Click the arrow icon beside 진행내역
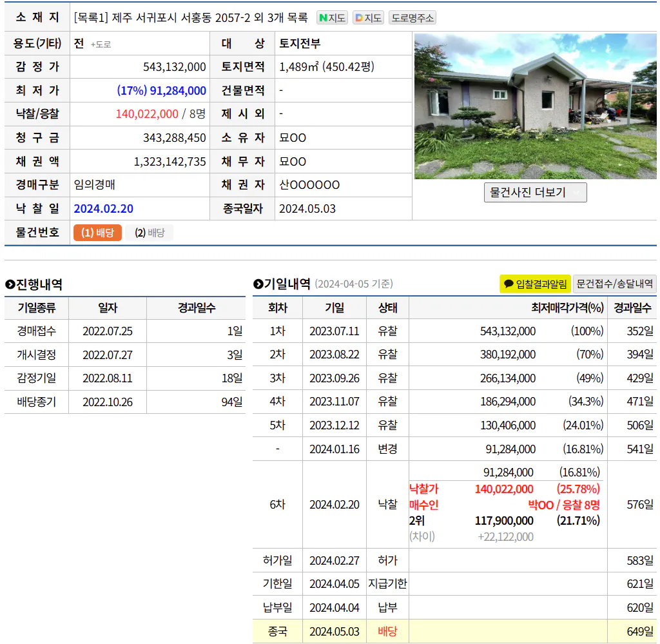The width and height of the screenshot is (660, 644). 10,284
